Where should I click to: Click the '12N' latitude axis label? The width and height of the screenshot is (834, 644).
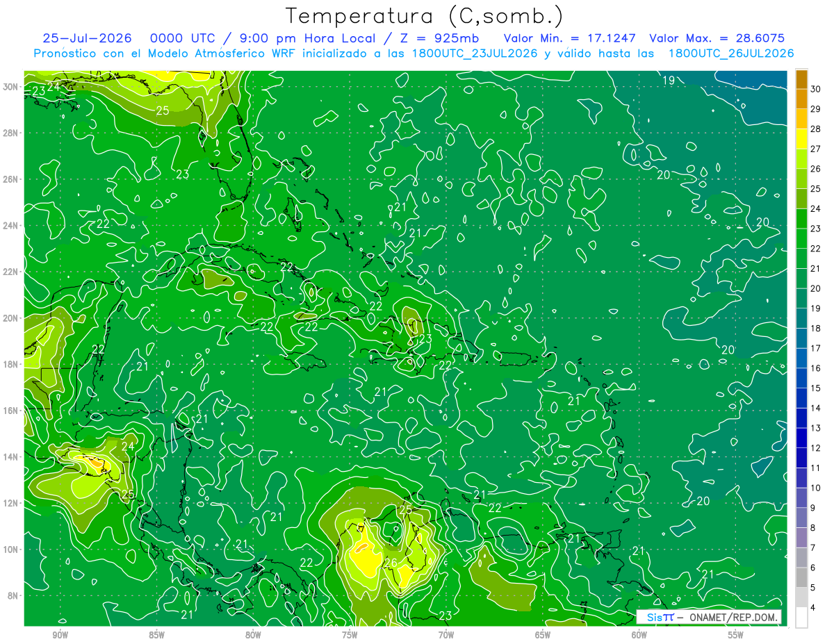click(11, 503)
